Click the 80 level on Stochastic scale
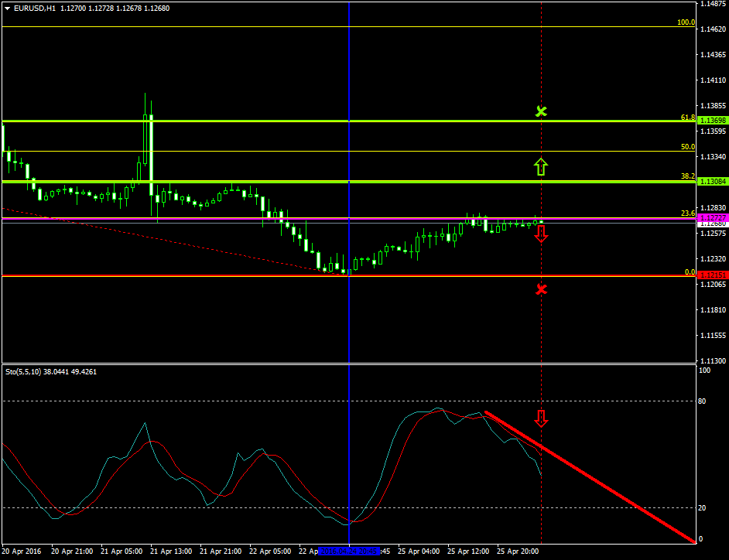 [x=703, y=401]
